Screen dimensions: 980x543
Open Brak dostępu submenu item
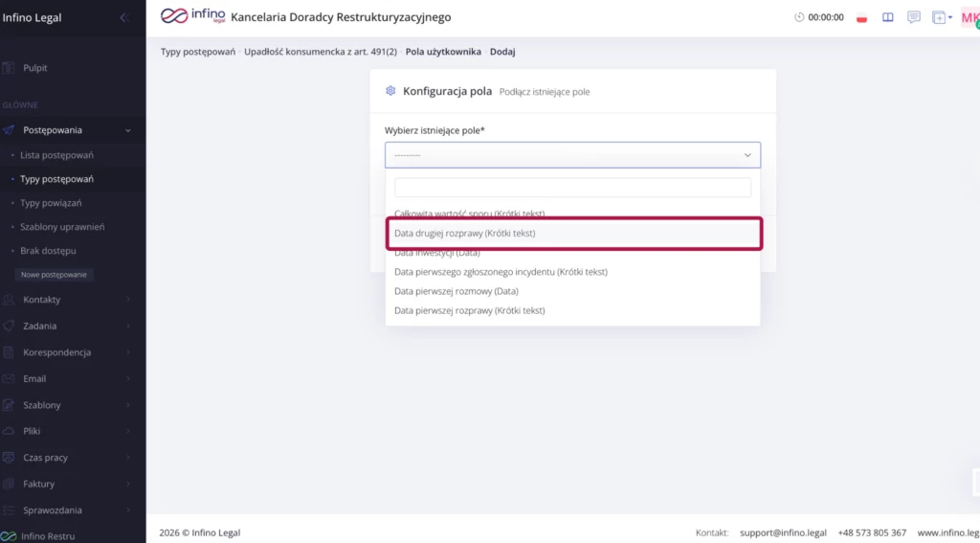(48, 250)
